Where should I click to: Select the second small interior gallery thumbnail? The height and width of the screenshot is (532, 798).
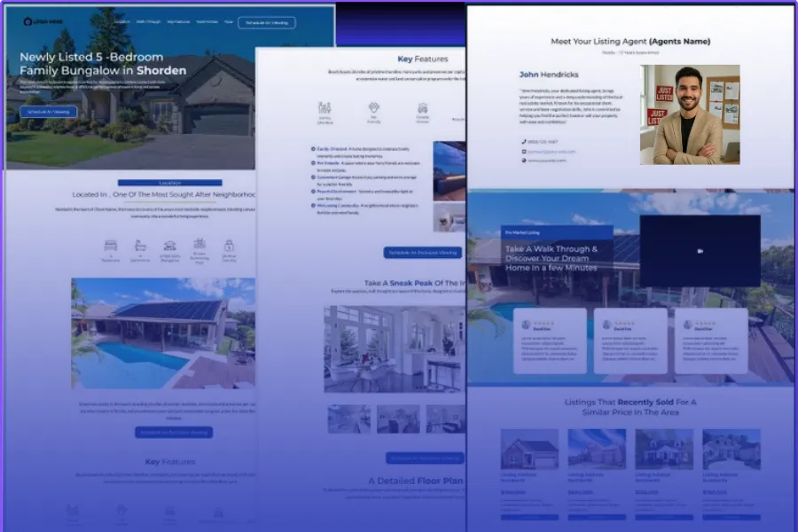click(x=398, y=419)
